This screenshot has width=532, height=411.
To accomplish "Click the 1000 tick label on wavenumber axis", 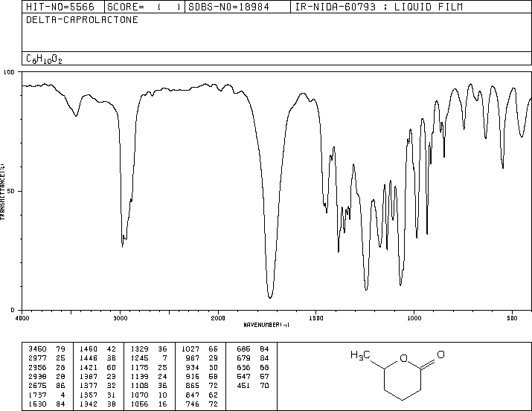I will [414, 318].
